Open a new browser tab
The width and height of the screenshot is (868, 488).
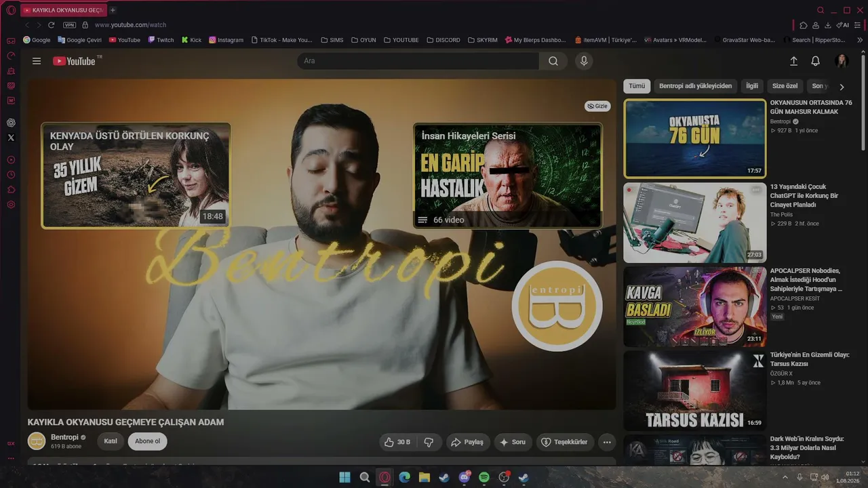click(x=113, y=10)
